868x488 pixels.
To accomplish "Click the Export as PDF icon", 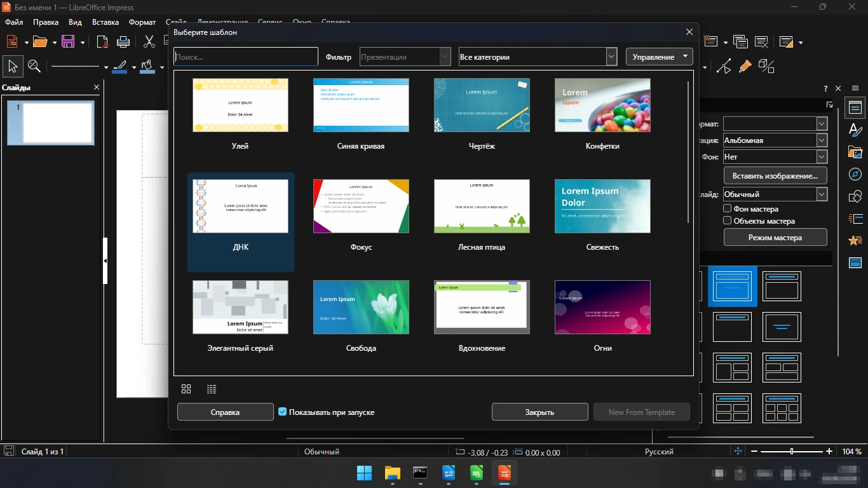I will (102, 42).
